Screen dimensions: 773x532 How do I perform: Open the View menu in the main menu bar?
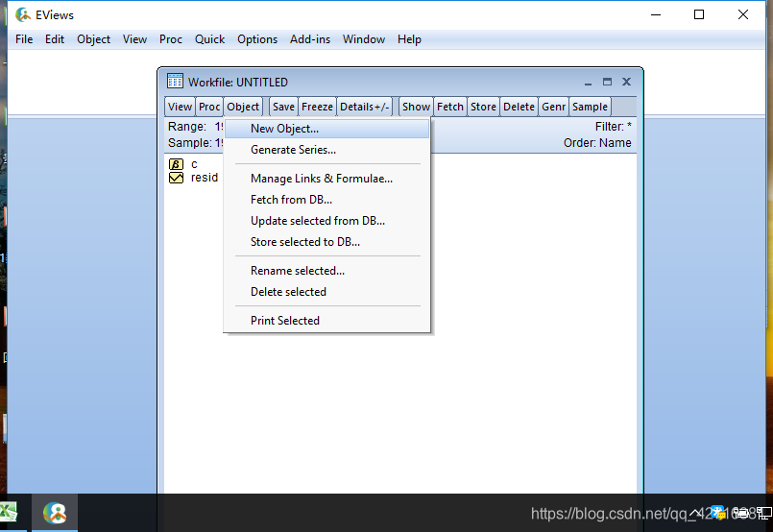134,39
